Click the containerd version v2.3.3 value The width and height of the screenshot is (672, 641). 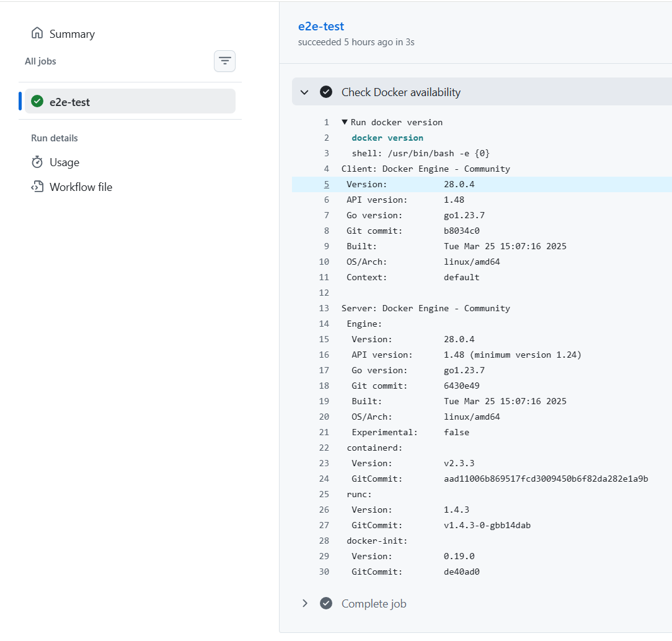[x=459, y=463]
